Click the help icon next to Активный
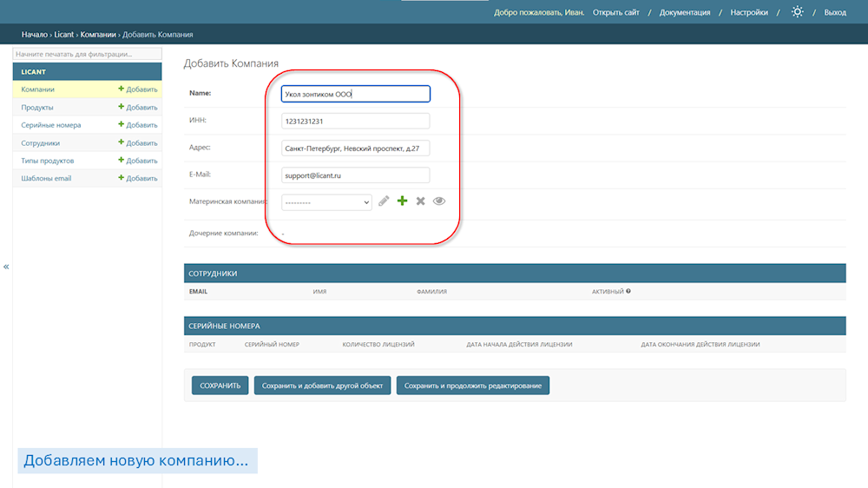 click(628, 292)
